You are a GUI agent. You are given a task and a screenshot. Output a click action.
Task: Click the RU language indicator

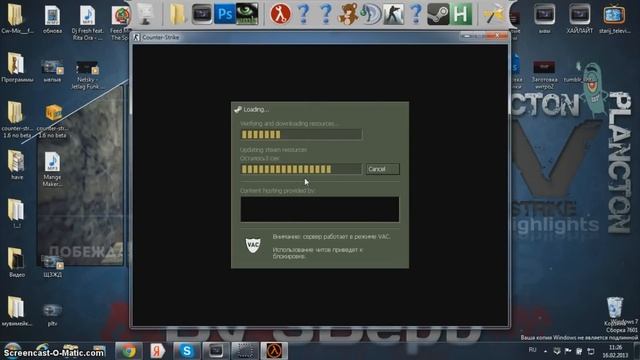(532, 350)
